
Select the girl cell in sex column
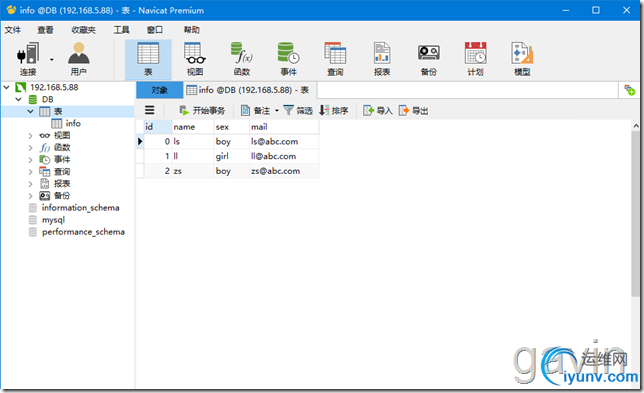point(232,156)
